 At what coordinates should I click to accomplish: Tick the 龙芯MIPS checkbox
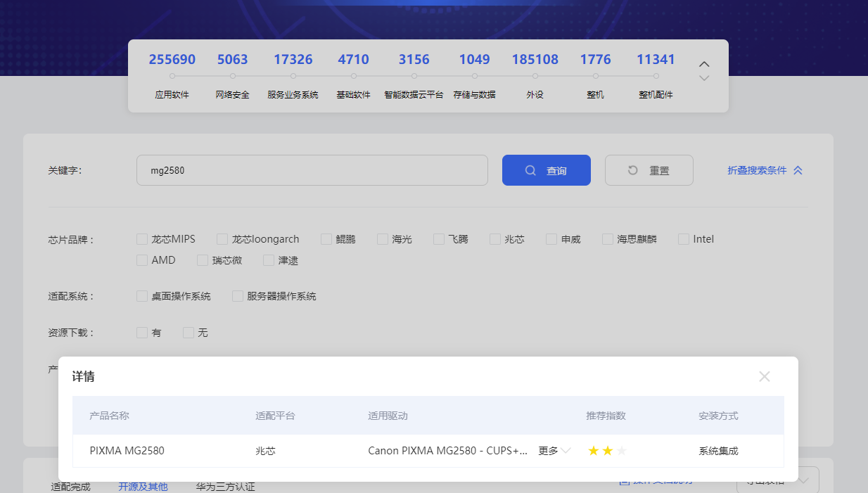(142, 239)
